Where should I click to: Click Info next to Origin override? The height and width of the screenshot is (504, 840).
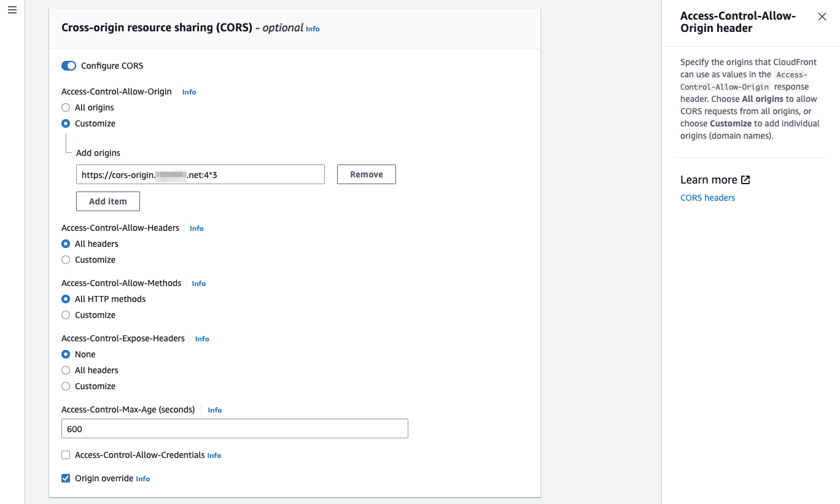[142, 479]
